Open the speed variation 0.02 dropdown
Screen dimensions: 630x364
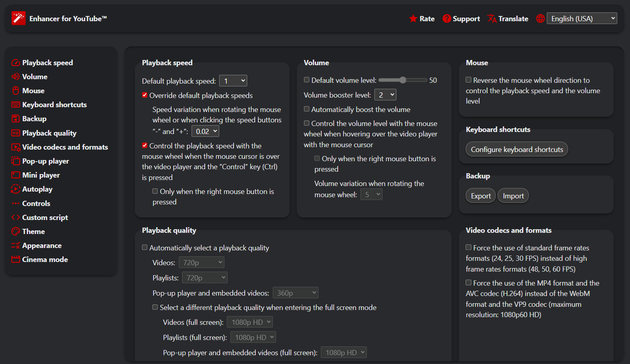(x=205, y=131)
